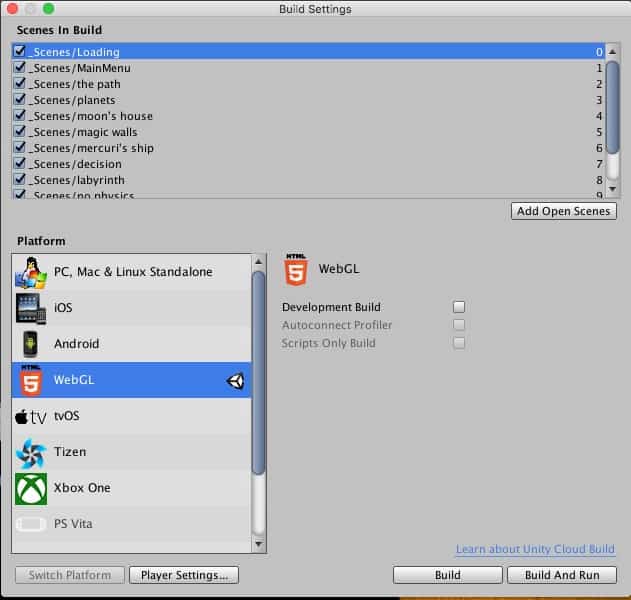Viewport: 631px width, 600px height.
Task: Select the _Scenes/planets scene name
Action: pyautogui.click(x=72, y=100)
